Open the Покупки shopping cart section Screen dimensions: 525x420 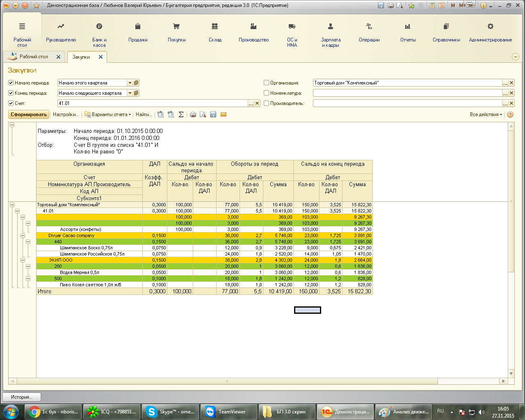[x=176, y=32]
